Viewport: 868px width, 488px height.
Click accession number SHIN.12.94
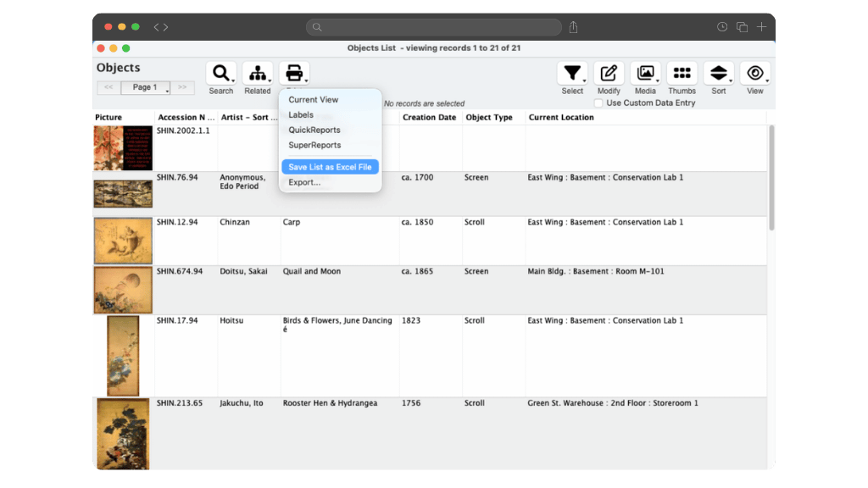[x=177, y=223]
